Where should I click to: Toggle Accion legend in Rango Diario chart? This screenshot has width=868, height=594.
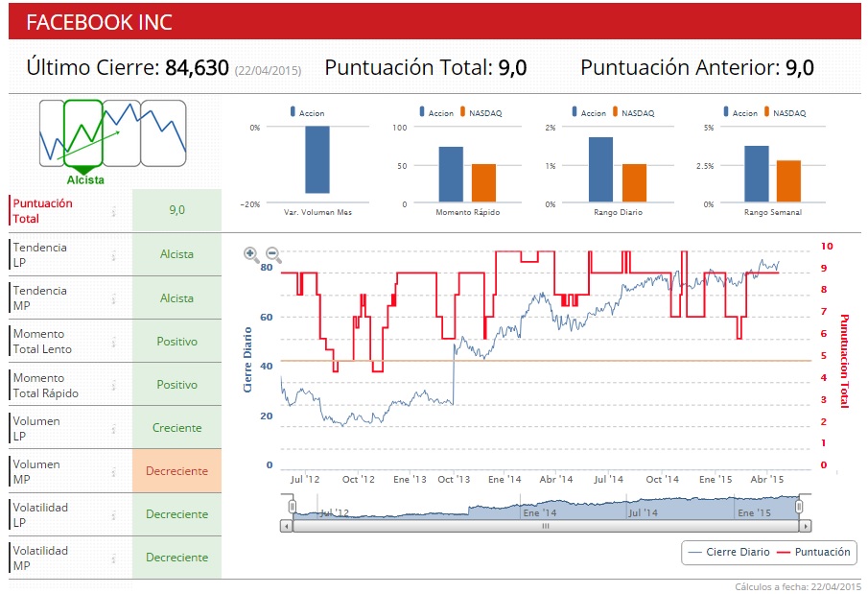point(589,112)
